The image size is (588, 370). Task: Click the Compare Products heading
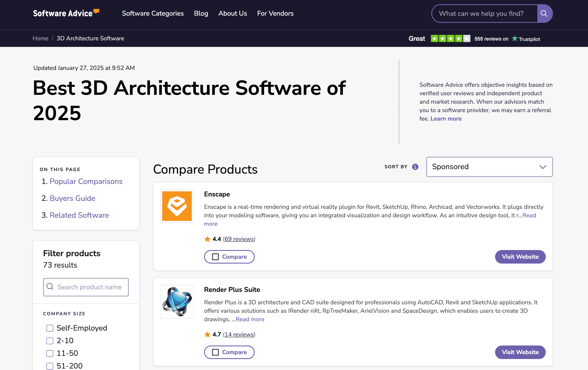click(x=205, y=169)
